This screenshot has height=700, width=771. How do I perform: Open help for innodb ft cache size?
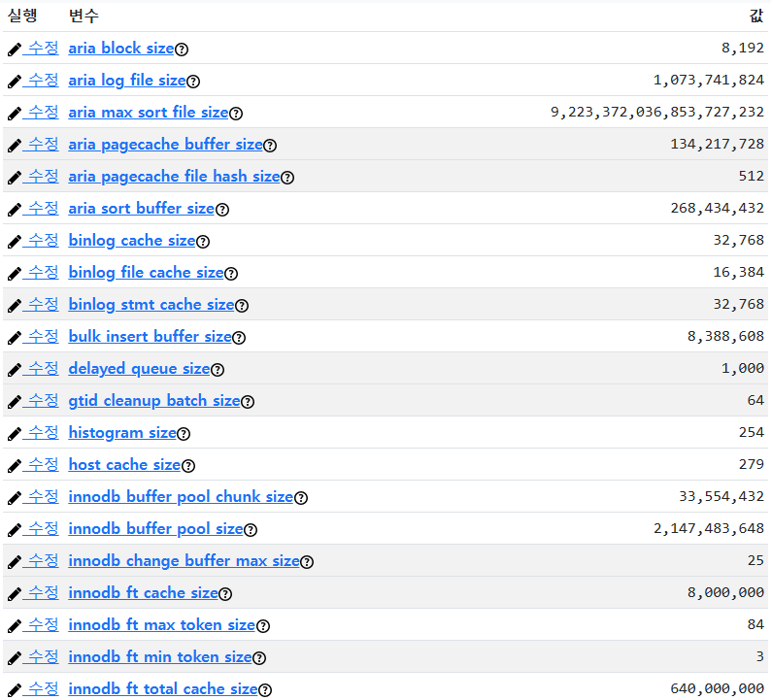pos(225,594)
